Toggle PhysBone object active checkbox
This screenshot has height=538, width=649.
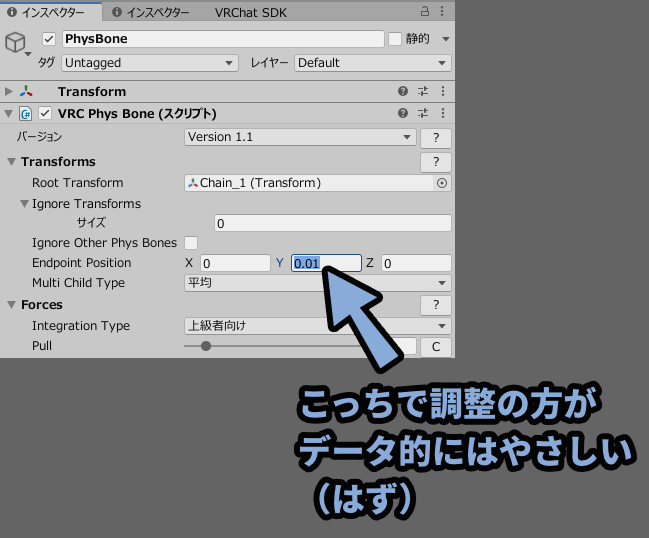[x=48, y=39]
